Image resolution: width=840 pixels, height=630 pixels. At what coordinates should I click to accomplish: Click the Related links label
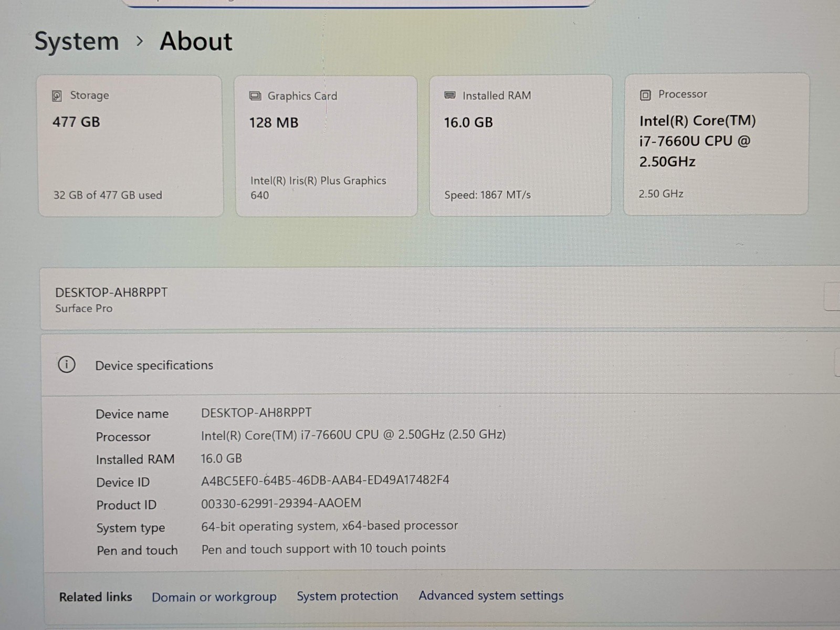(x=96, y=597)
